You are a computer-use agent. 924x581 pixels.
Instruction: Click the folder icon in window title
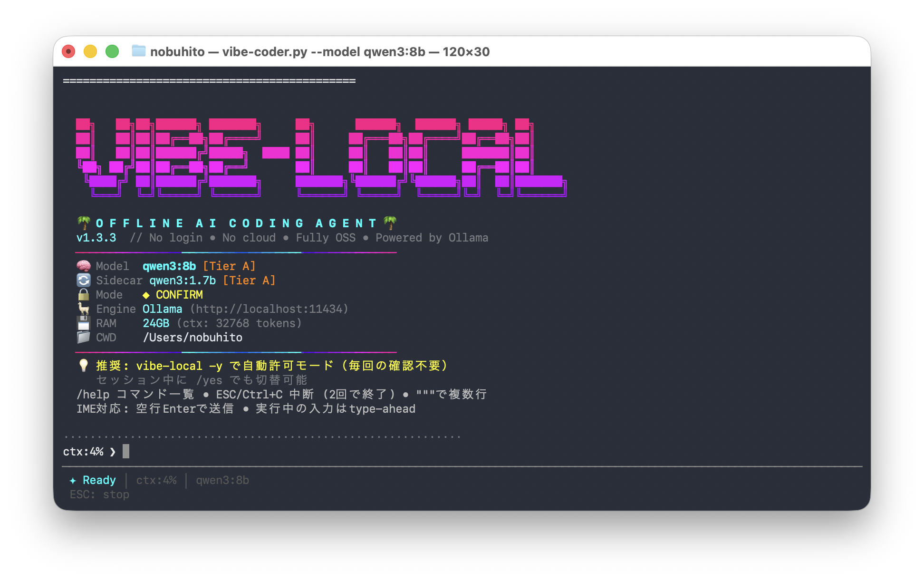(x=138, y=51)
